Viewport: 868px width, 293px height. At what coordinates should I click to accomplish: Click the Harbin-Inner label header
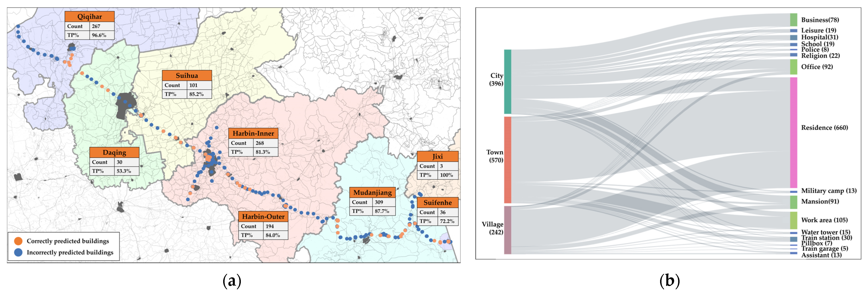253,133
